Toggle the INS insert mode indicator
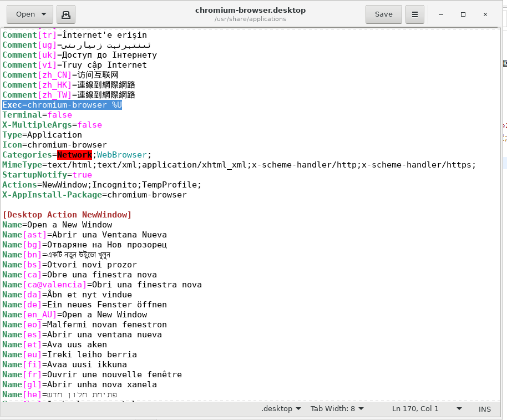This screenshot has width=507, height=420. coord(485,409)
